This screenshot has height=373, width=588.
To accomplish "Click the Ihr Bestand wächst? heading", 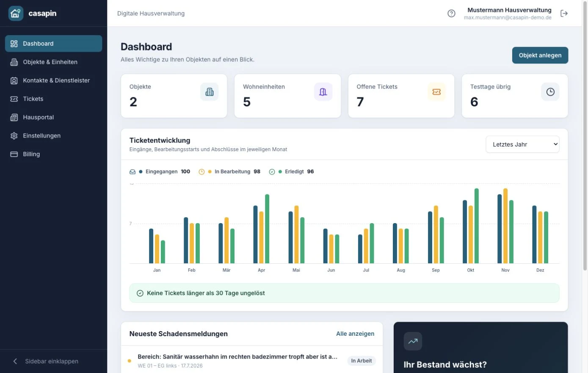I will 445,365.
